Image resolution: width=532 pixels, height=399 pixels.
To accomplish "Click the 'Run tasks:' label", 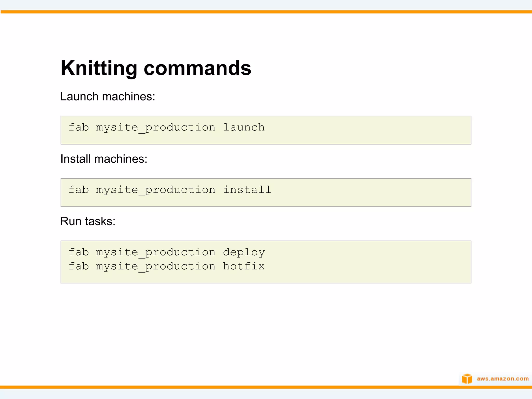I will tap(88, 221).
